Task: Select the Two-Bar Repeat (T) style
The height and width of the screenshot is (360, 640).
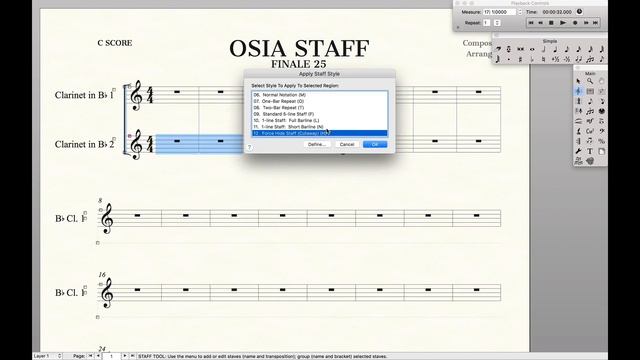Action: 320,108
